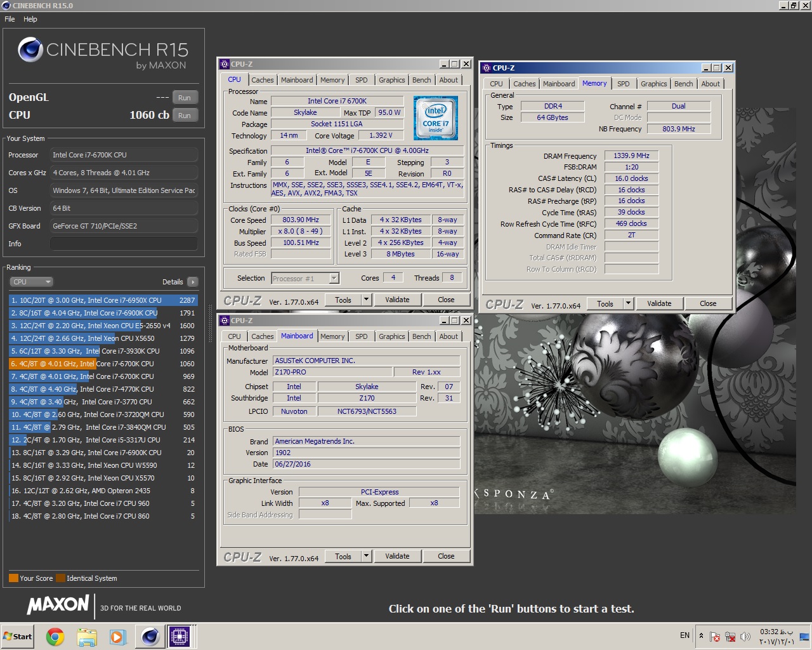Click the Info input field

(x=124, y=244)
